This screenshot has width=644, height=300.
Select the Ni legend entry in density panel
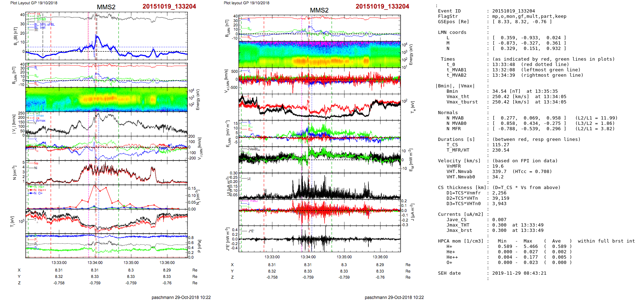coord(36,168)
